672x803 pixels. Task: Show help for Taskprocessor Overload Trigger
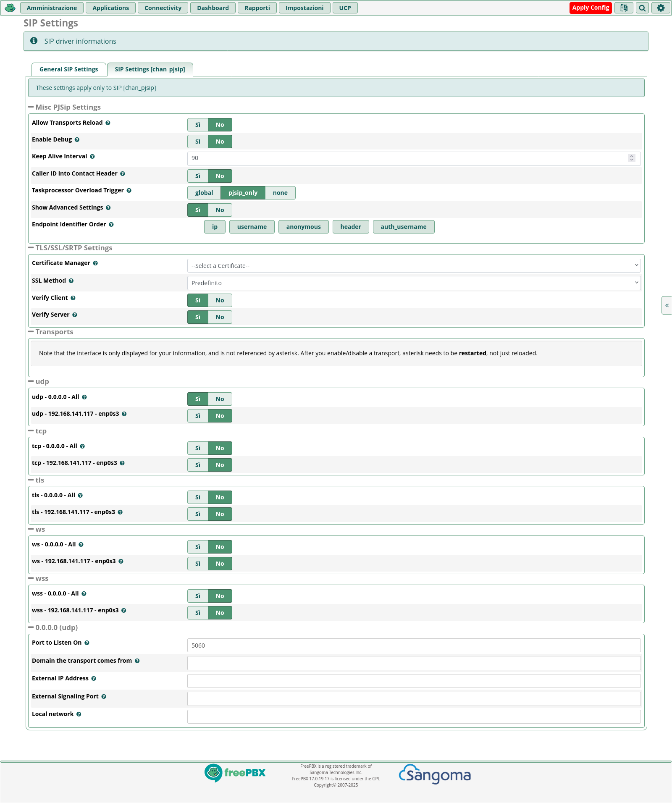click(129, 191)
